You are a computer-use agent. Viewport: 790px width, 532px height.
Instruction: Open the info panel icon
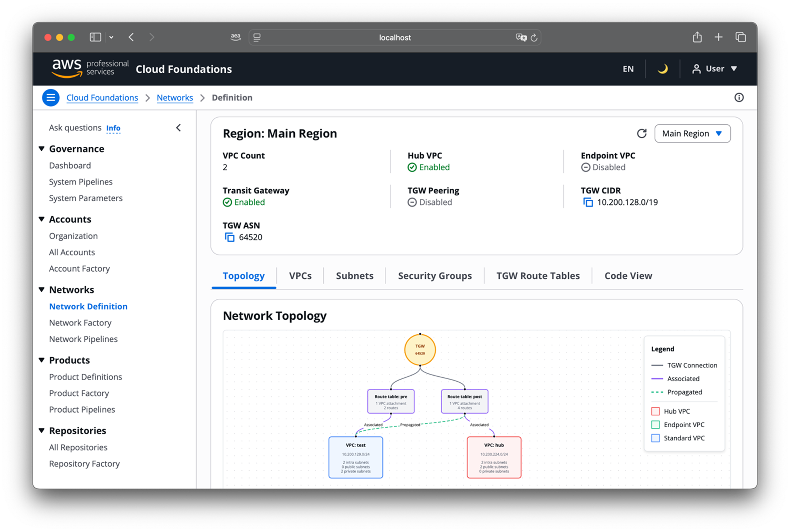point(739,98)
